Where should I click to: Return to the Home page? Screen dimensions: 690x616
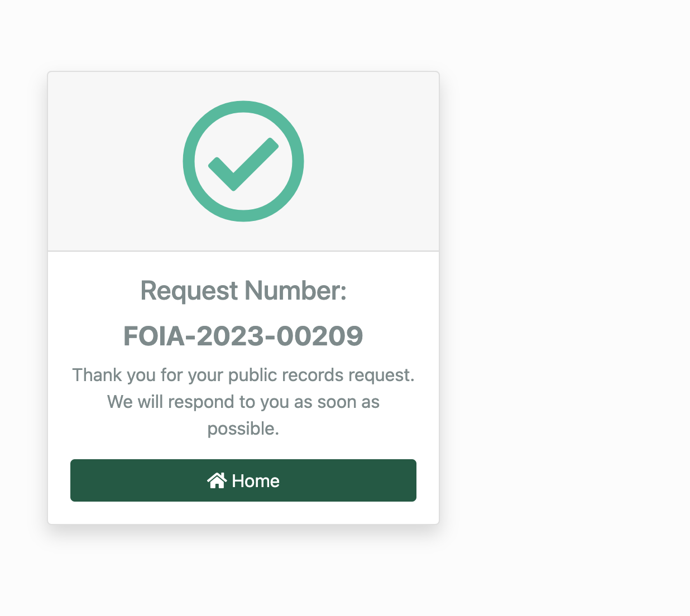[243, 480]
